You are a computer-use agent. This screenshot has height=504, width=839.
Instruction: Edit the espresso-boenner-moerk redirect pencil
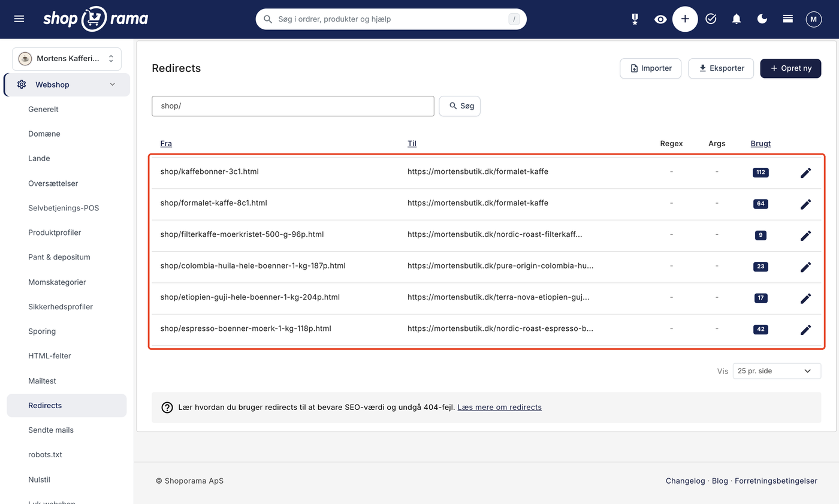(806, 330)
